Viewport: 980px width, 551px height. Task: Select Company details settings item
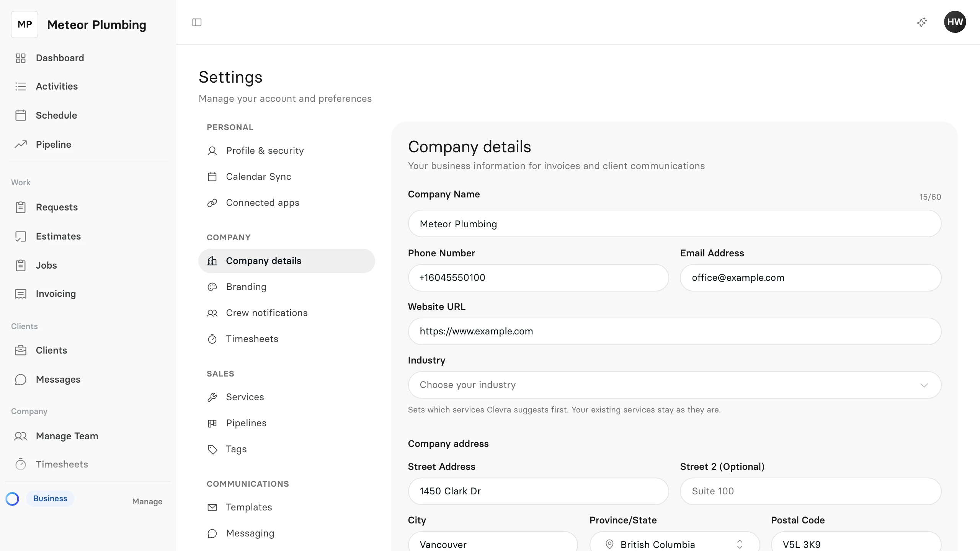287,261
